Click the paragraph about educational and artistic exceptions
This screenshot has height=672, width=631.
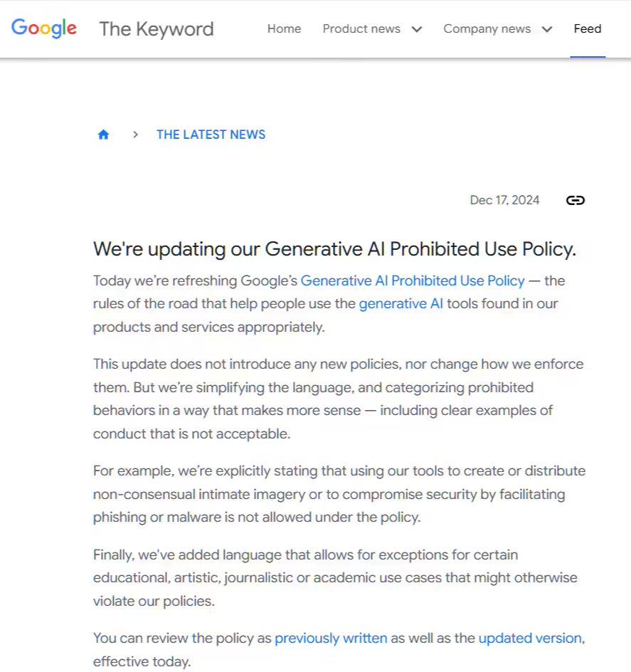[334, 577]
